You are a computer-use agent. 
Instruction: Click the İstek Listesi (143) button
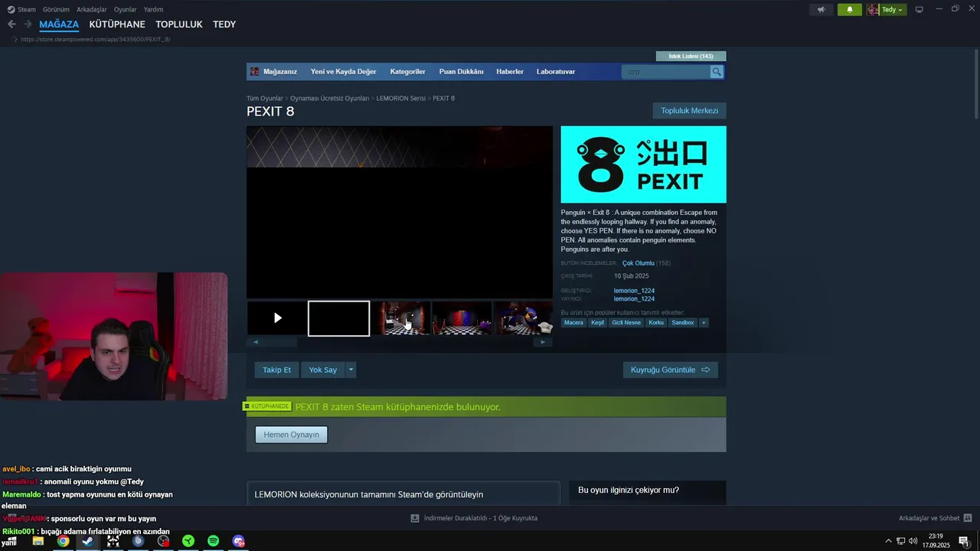(x=691, y=56)
